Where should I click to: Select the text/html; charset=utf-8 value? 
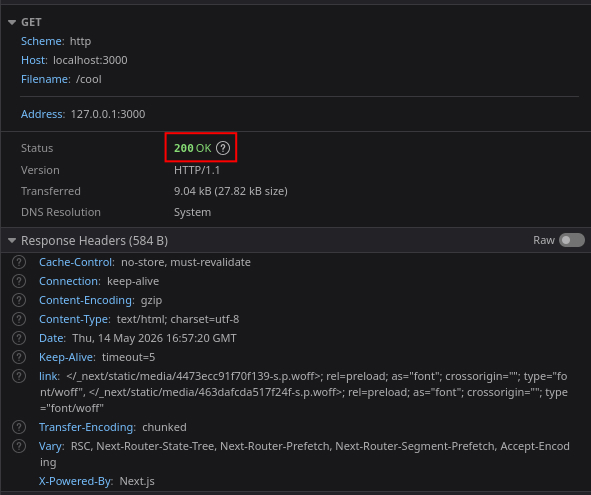(178, 319)
